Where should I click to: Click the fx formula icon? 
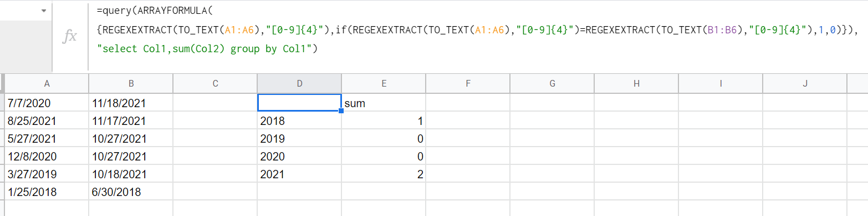point(70,37)
